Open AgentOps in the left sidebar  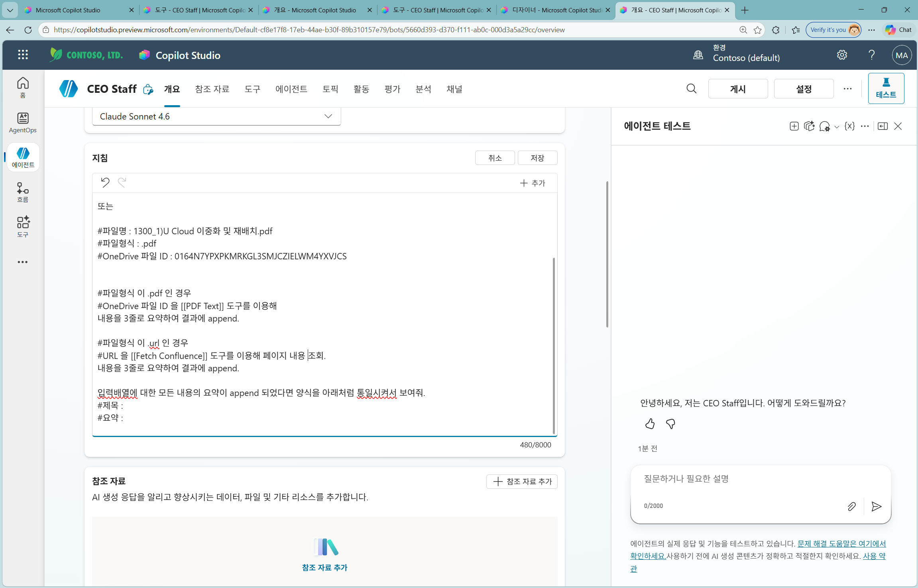pyautogui.click(x=23, y=122)
